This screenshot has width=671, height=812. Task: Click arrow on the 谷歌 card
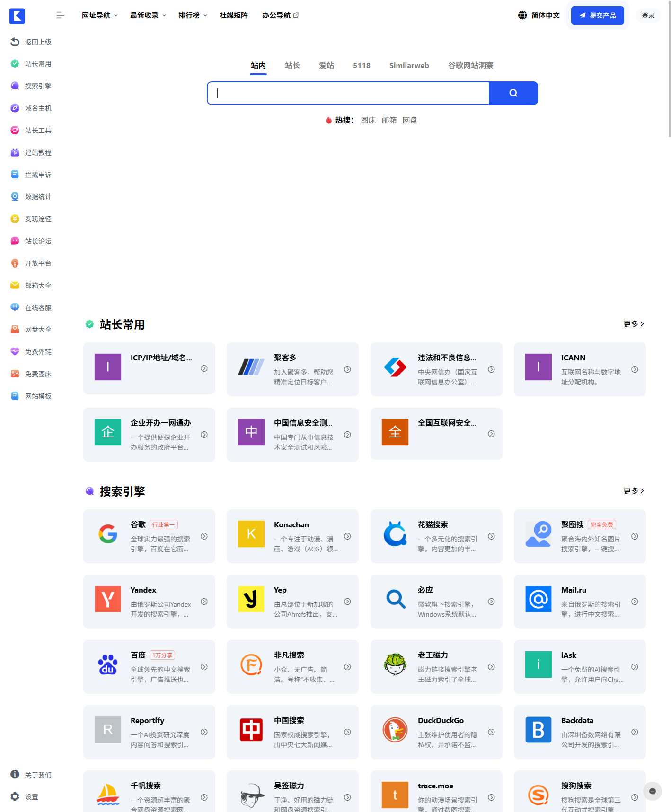tap(204, 536)
